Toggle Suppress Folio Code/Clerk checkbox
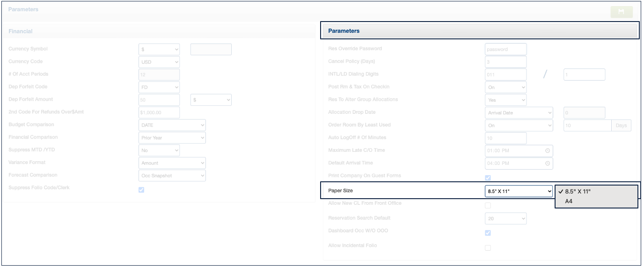The height and width of the screenshot is (268, 644). click(x=141, y=190)
